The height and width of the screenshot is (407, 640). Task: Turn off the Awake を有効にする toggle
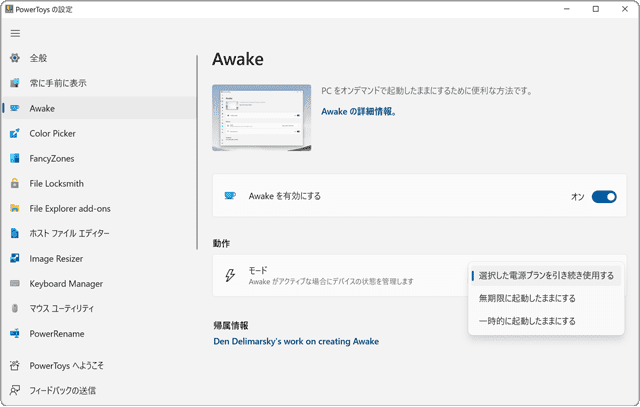tap(604, 197)
